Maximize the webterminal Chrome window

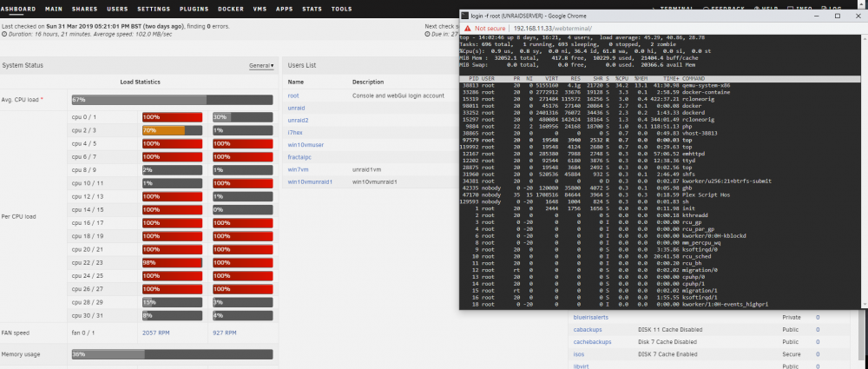(838, 16)
